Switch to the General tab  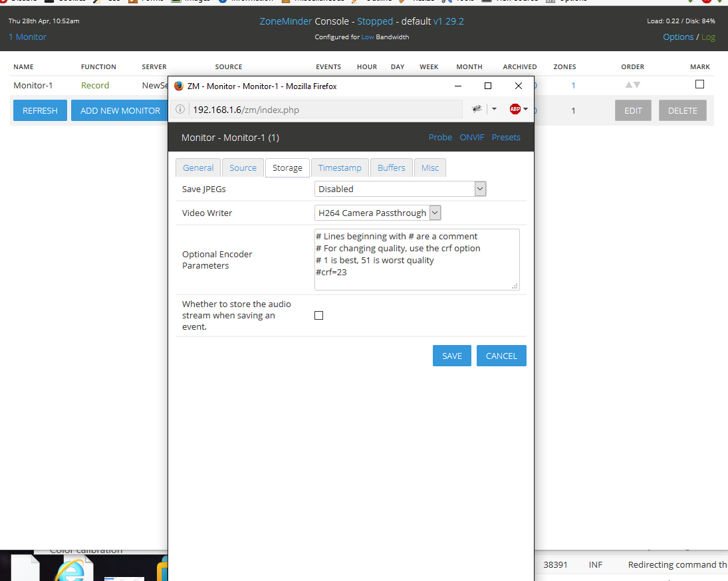point(198,168)
